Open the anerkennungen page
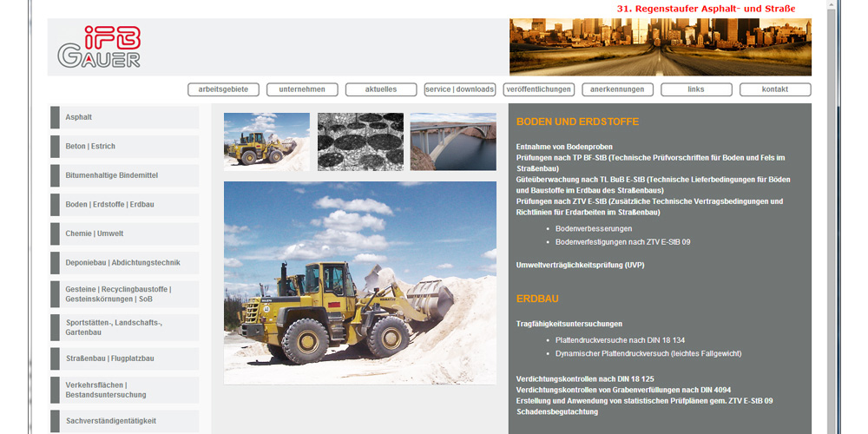 coord(617,89)
